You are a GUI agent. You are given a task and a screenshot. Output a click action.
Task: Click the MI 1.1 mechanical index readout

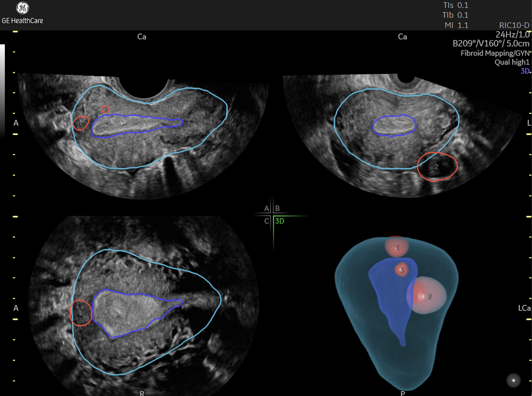tap(456, 25)
